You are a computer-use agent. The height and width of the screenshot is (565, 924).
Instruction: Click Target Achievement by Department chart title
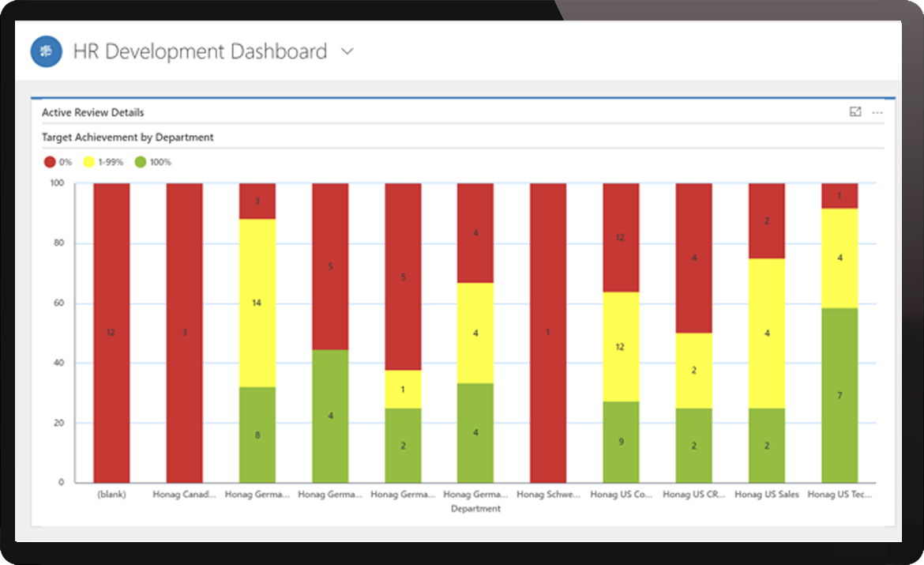click(128, 137)
